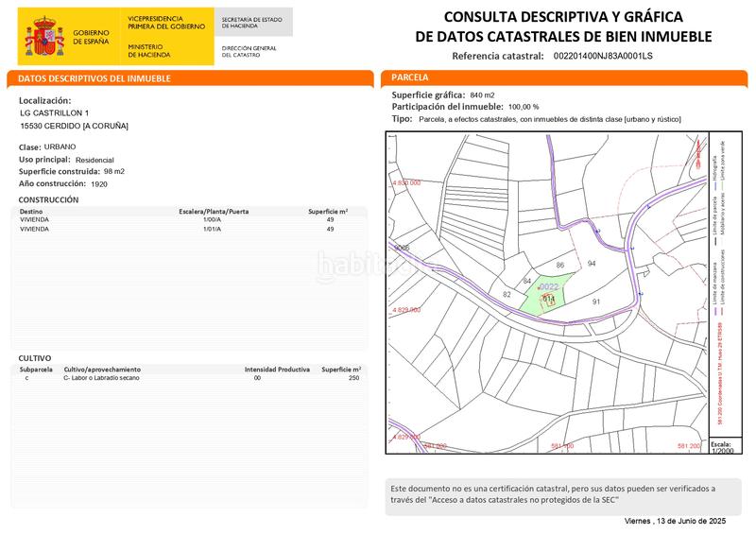Click the 'Año construcción:' label
The image size is (756, 534).
(x=52, y=183)
